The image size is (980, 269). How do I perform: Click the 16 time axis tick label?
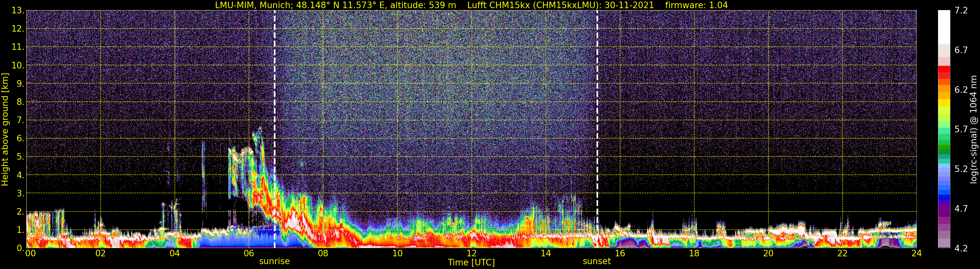pyautogui.click(x=620, y=253)
